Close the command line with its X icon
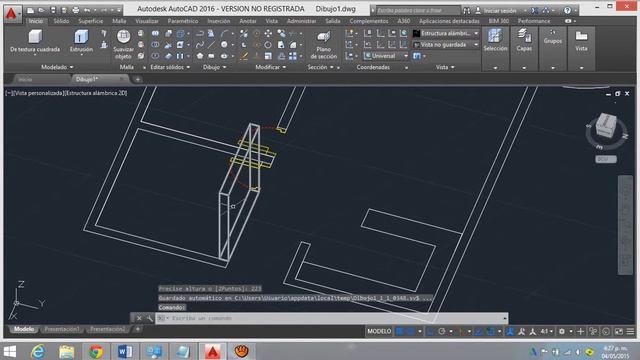Screen dimensions: 640x360 [139, 318]
